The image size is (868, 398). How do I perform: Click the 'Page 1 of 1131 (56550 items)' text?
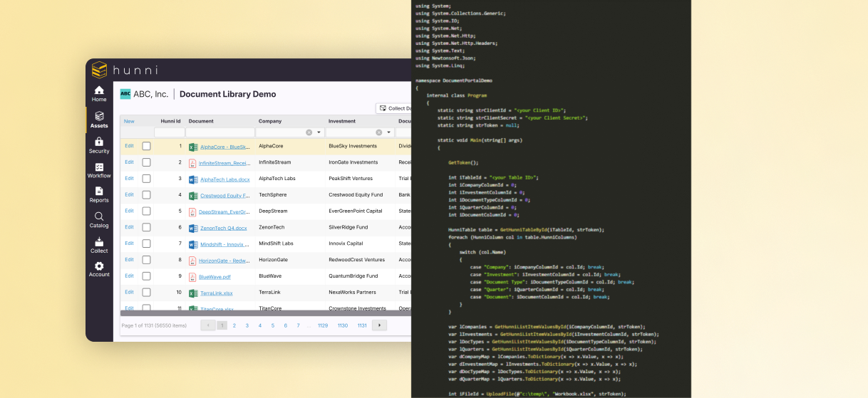154,325
